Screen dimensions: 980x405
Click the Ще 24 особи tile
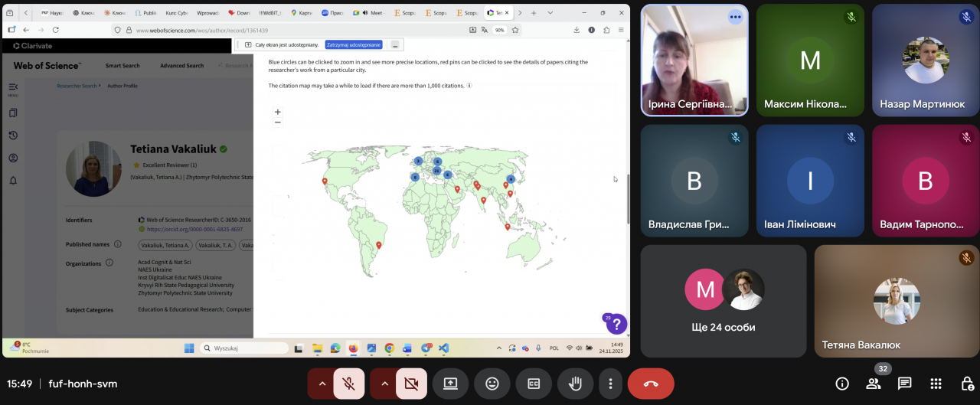[723, 301]
